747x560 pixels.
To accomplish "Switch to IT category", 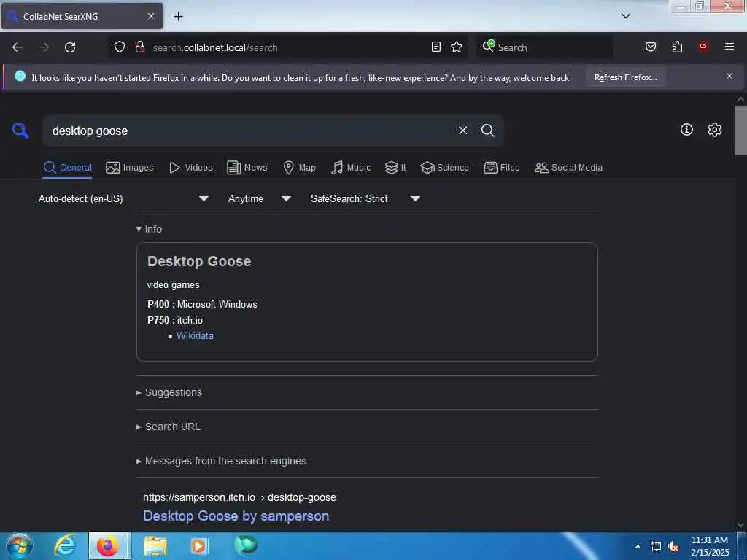I will coord(395,168).
